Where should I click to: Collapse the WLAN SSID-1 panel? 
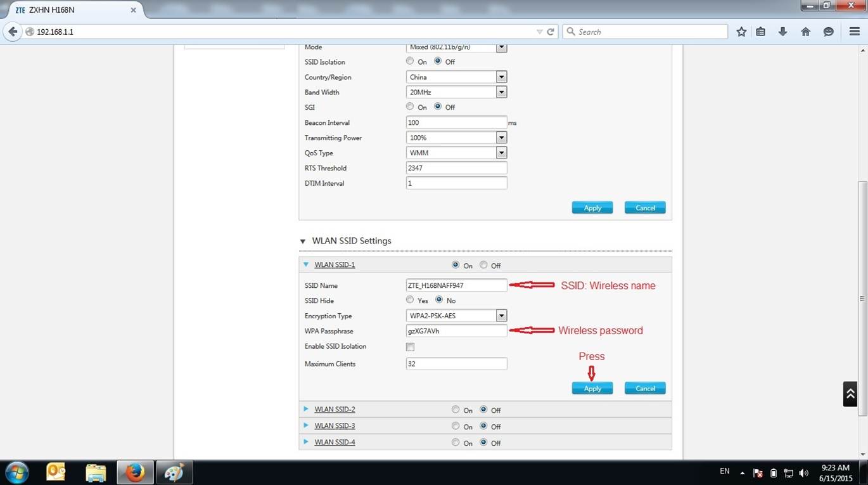click(x=306, y=264)
